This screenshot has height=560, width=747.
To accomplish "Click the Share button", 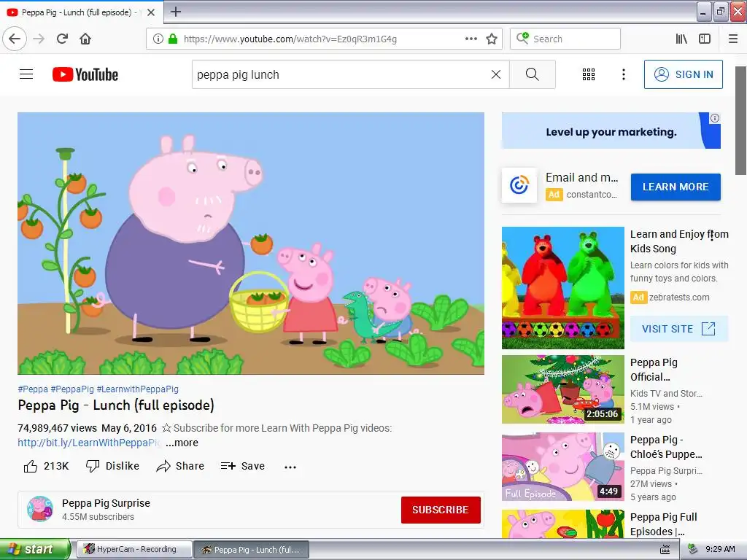I will 180,466.
